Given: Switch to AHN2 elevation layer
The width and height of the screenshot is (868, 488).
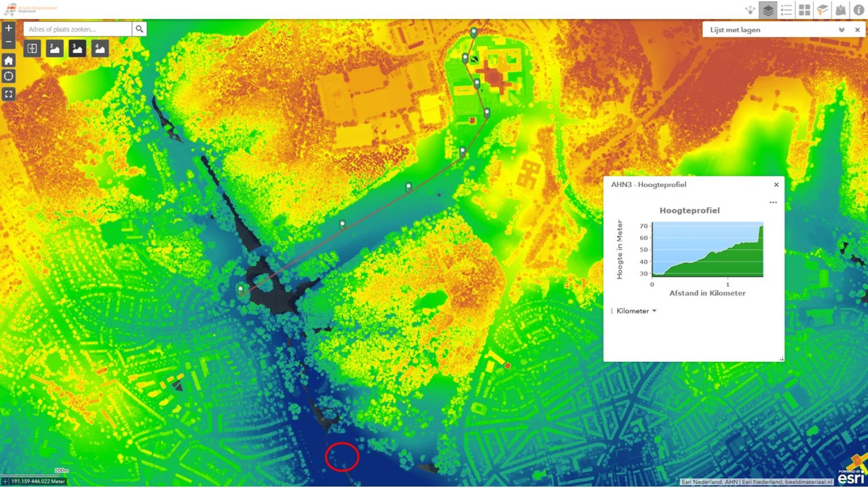Looking at the screenshot, I should coord(55,48).
